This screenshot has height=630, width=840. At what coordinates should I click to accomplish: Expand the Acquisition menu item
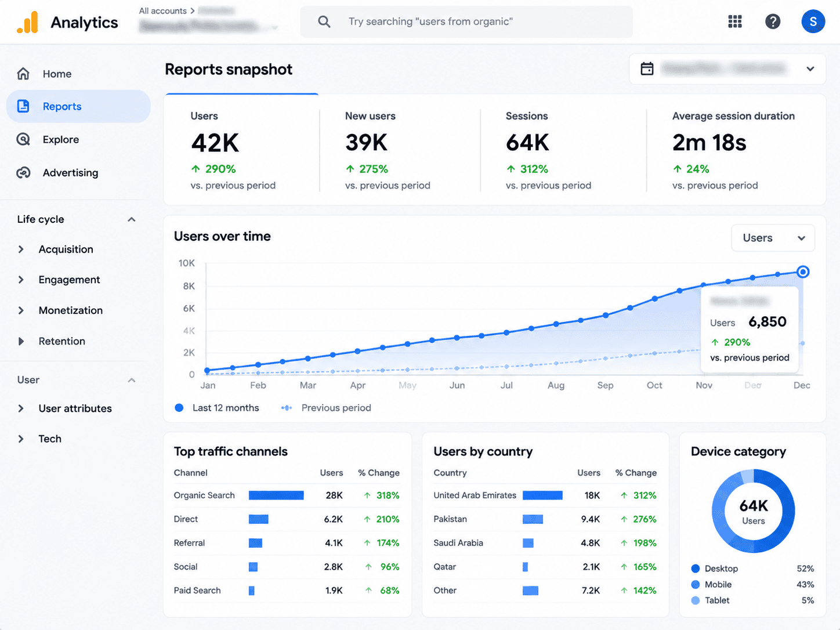click(21, 249)
